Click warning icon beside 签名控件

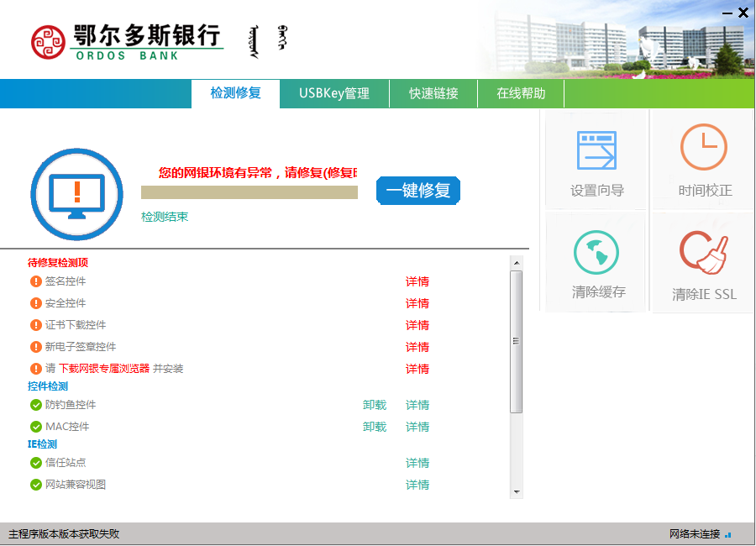(36, 281)
